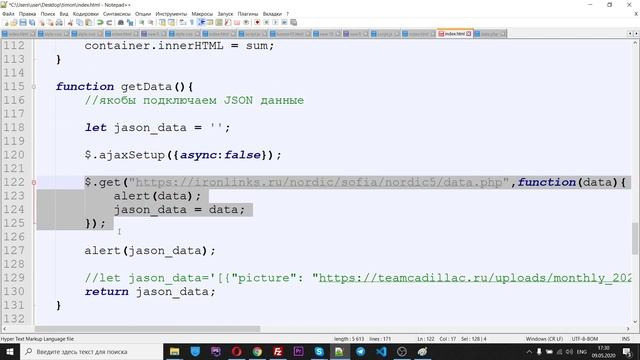Open File Explorer from the taskbar
The width and height of the screenshot is (640, 360).
coord(174,351)
